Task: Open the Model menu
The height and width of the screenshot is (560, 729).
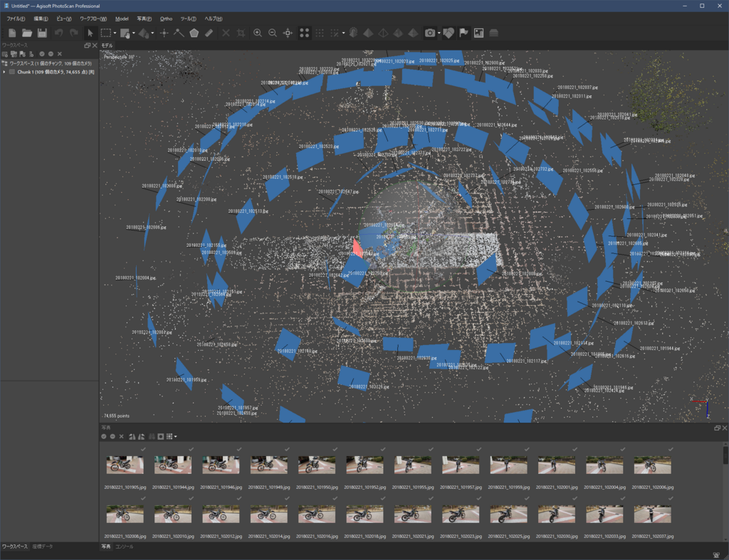Action: (122, 19)
